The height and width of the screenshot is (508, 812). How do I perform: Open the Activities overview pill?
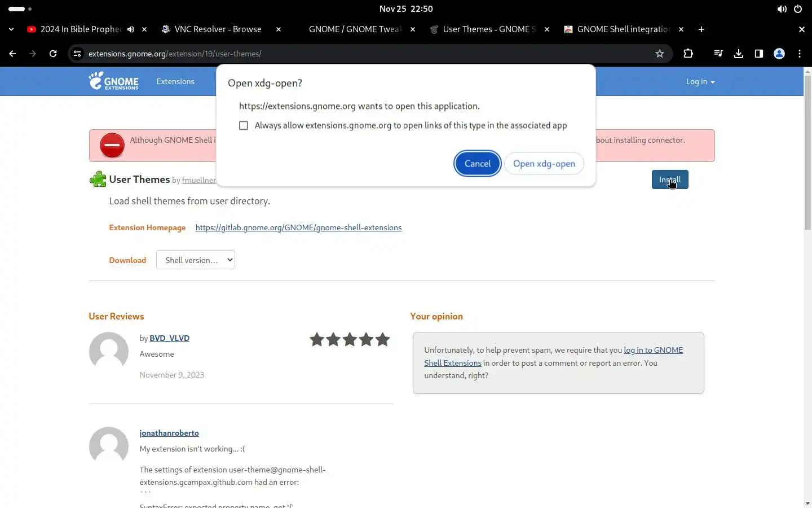(20, 9)
